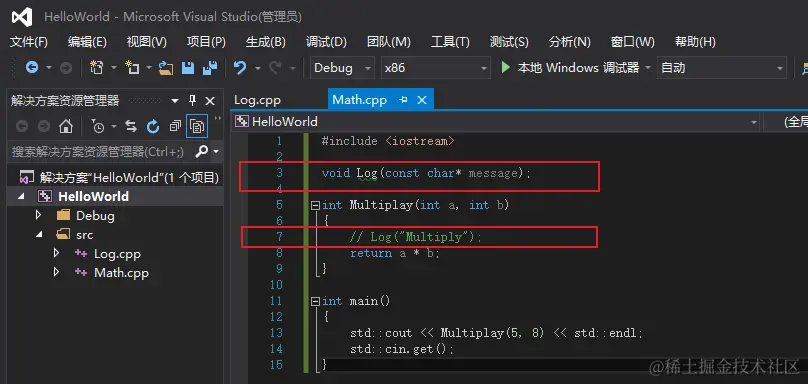Collapse the Multiplay function outline
The width and height of the screenshot is (808, 384).
click(315, 205)
